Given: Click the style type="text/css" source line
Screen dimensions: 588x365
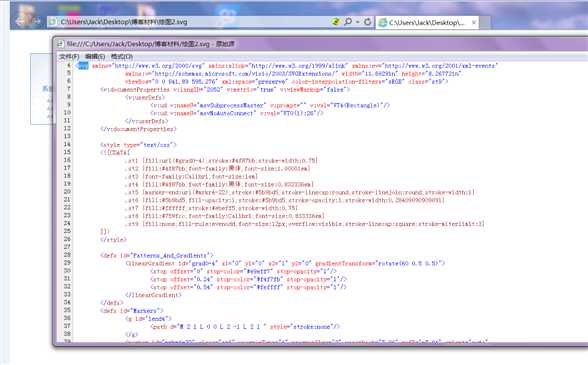Looking at the screenshot, I should [138, 144].
